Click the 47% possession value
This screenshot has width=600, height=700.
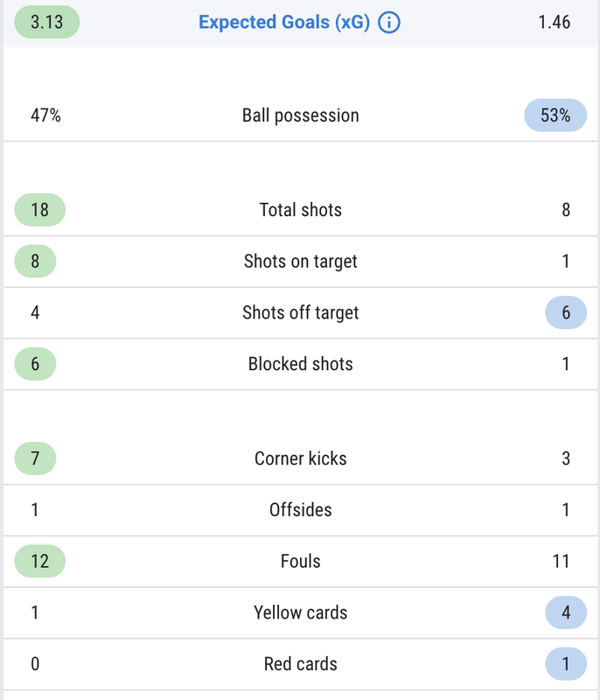tap(45, 115)
